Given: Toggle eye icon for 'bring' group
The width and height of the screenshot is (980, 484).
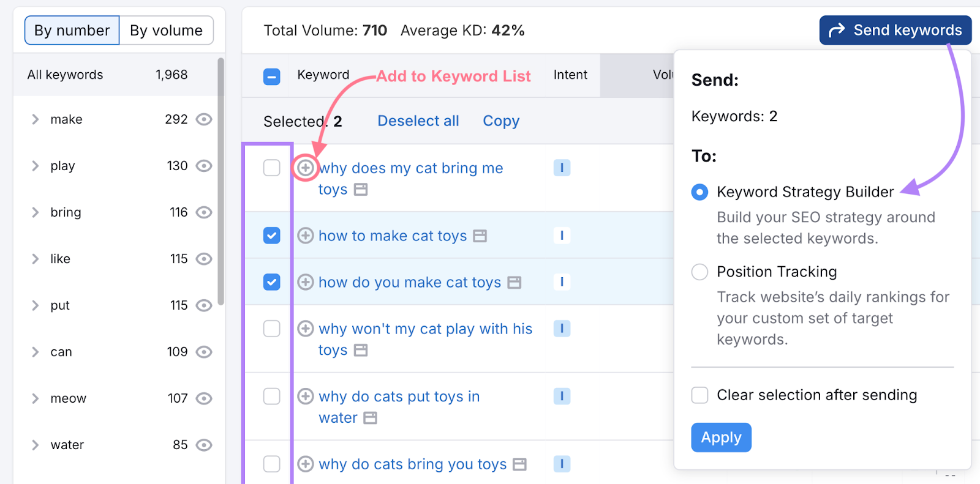Looking at the screenshot, I should (x=204, y=212).
